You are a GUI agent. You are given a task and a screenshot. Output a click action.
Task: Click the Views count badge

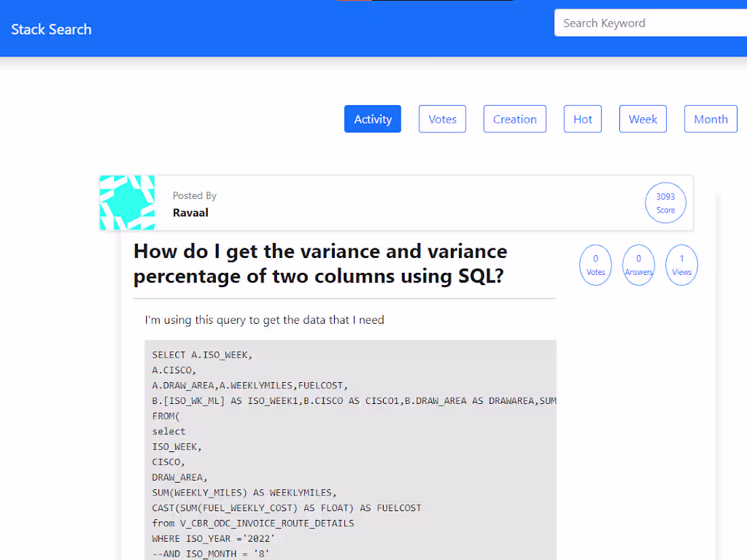pos(681,265)
